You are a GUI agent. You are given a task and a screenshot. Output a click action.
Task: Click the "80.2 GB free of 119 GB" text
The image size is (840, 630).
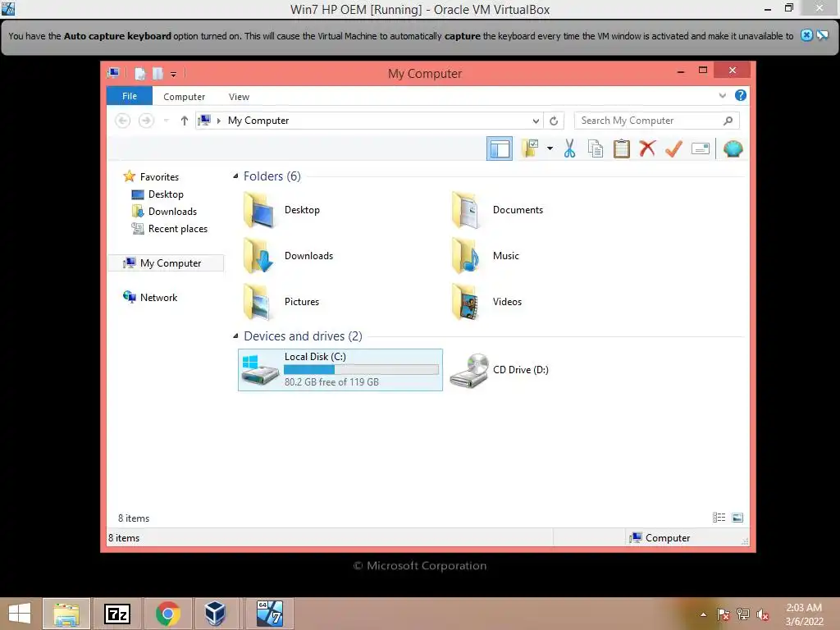(331, 382)
